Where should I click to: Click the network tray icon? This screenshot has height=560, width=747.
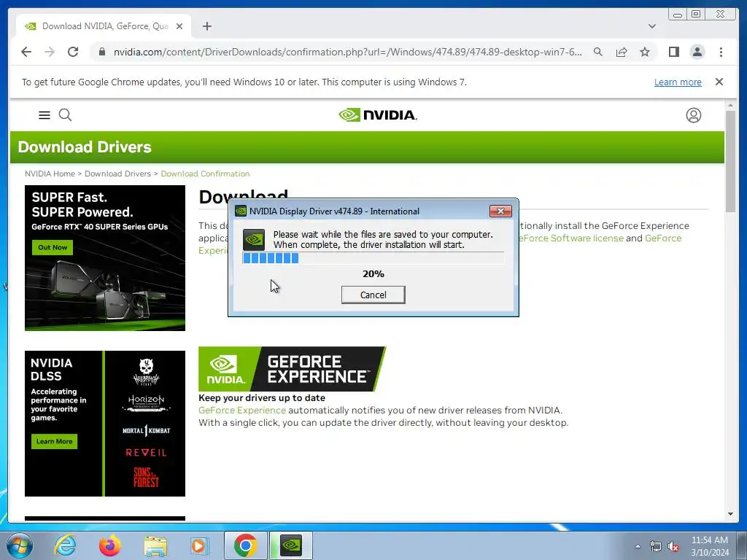tap(656, 546)
